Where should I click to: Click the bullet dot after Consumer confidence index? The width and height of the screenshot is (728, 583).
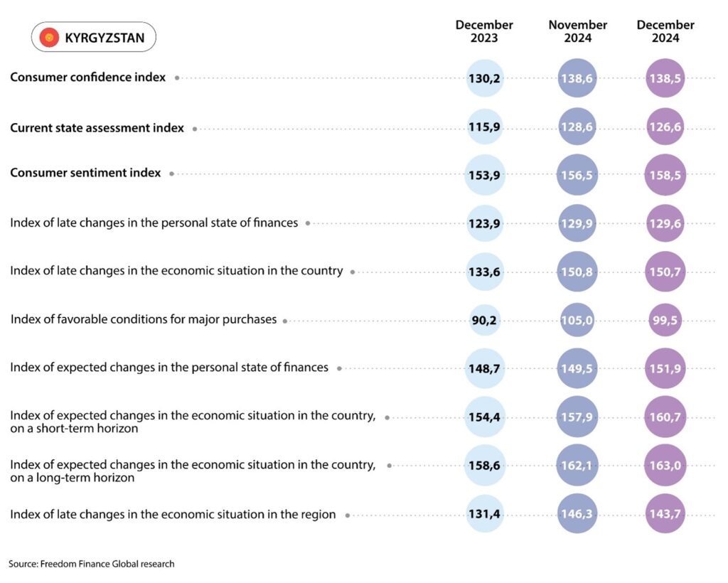(177, 78)
